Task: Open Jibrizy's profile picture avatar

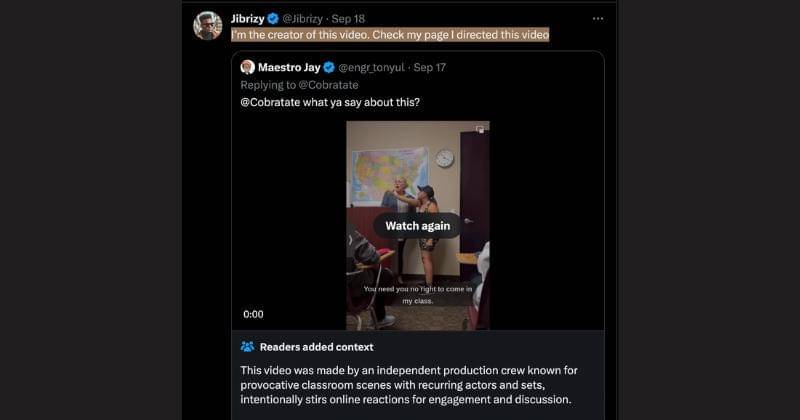Action: (207, 25)
